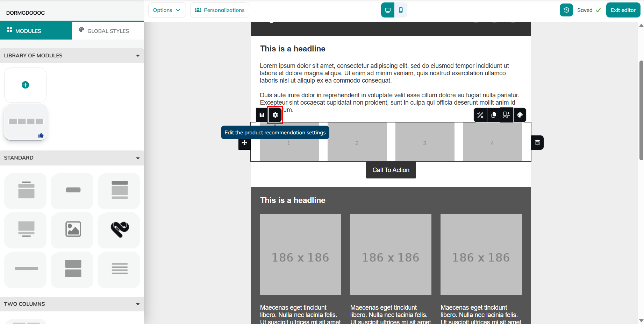
Task: Click the save module floppy icon
Action: 262,115
